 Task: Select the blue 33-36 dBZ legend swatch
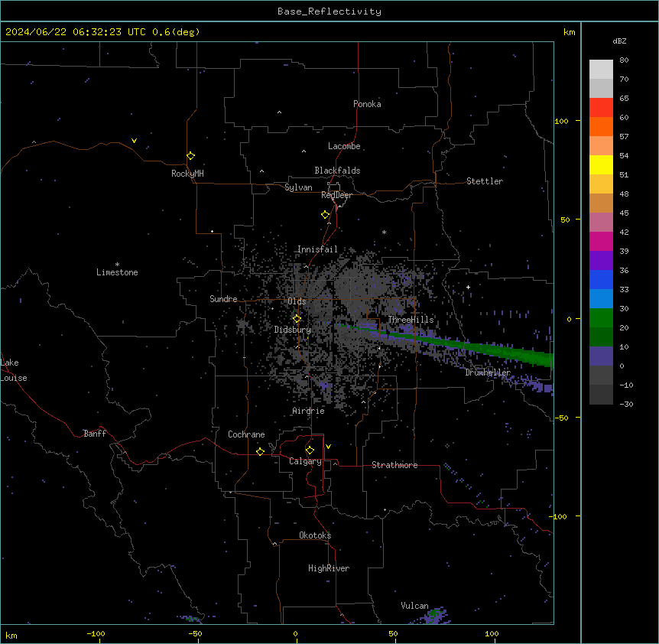point(601,279)
